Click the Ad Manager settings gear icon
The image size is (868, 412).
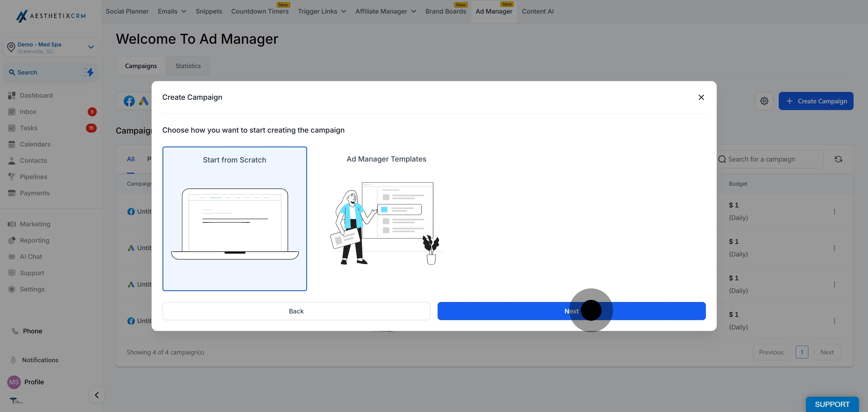coord(764,101)
